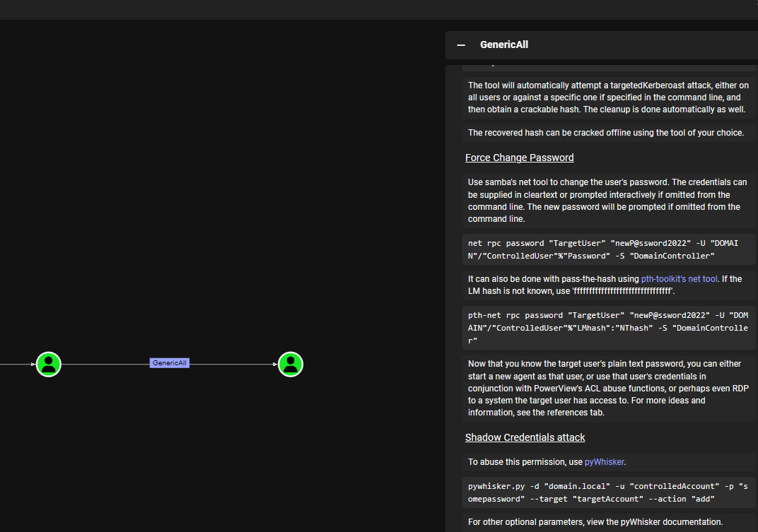Click the pth-net rpc password command block
Image resolution: width=758 pixels, height=532 pixels.
pyautogui.click(x=609, y=328)
